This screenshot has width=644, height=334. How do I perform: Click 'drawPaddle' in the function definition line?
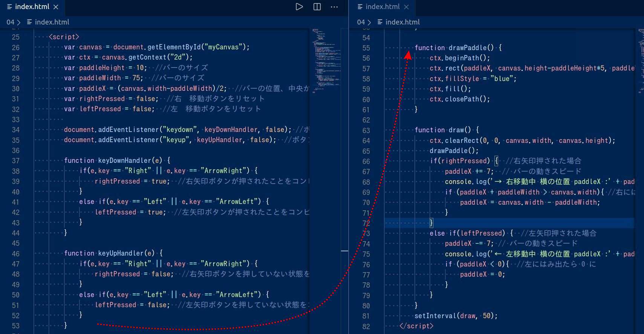point(467,48)
